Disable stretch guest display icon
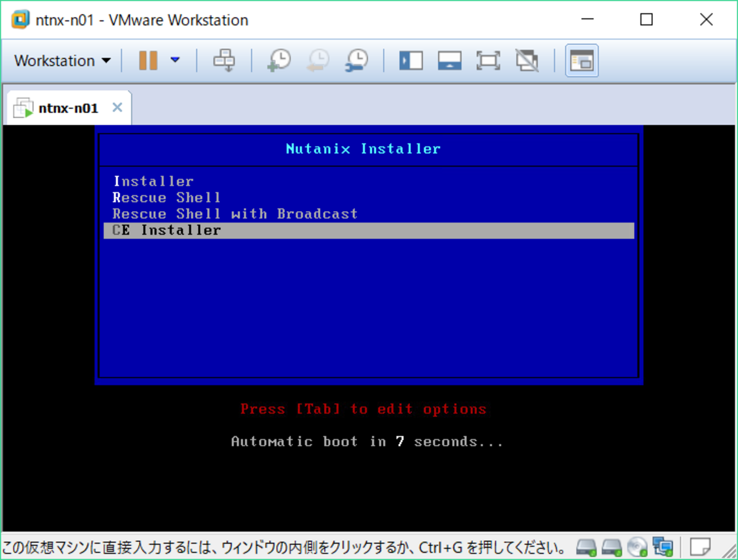Image resolution: width=738 pixels, height=560 pixels. pyautogui.click(x=527, y=60)
